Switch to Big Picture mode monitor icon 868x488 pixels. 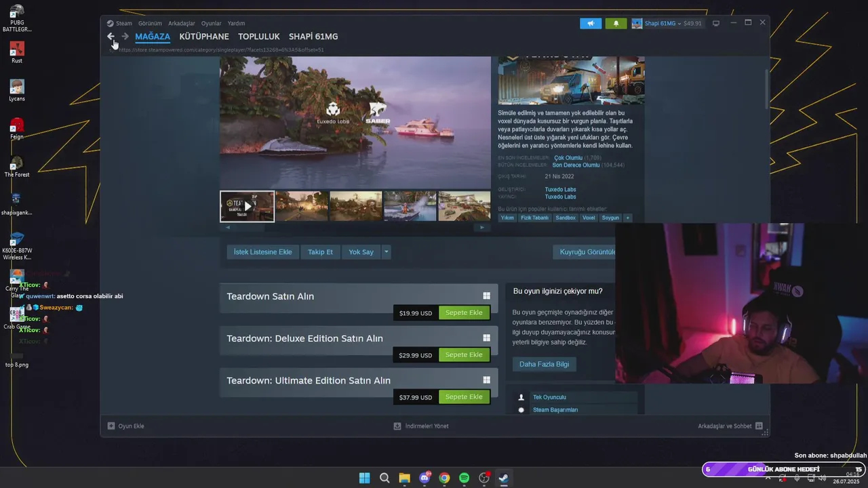tap(715, 23)
